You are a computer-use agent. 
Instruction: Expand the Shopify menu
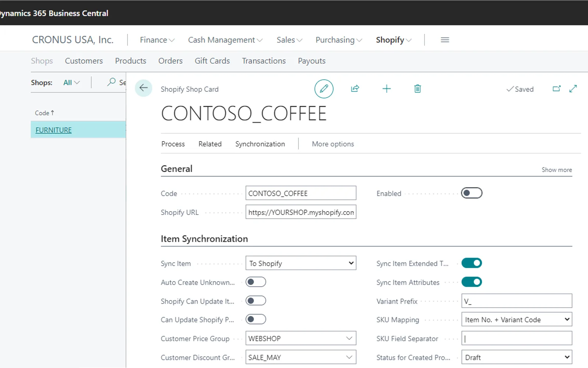pos(394,40)
